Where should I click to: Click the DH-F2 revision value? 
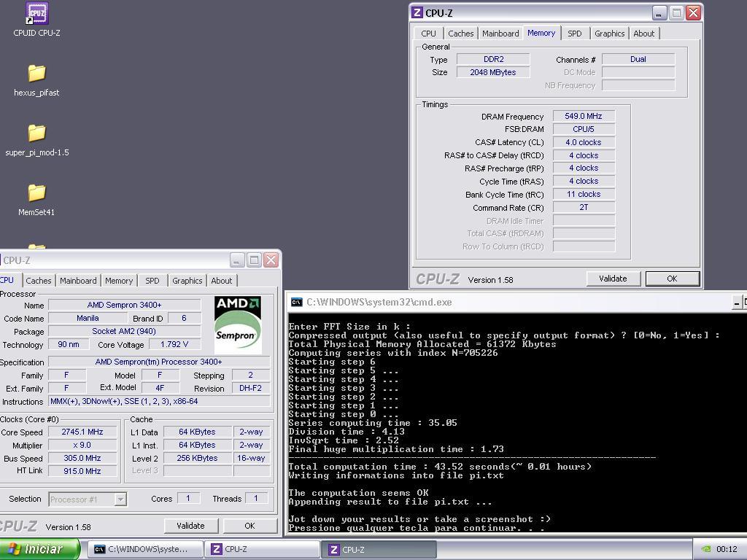251,388
